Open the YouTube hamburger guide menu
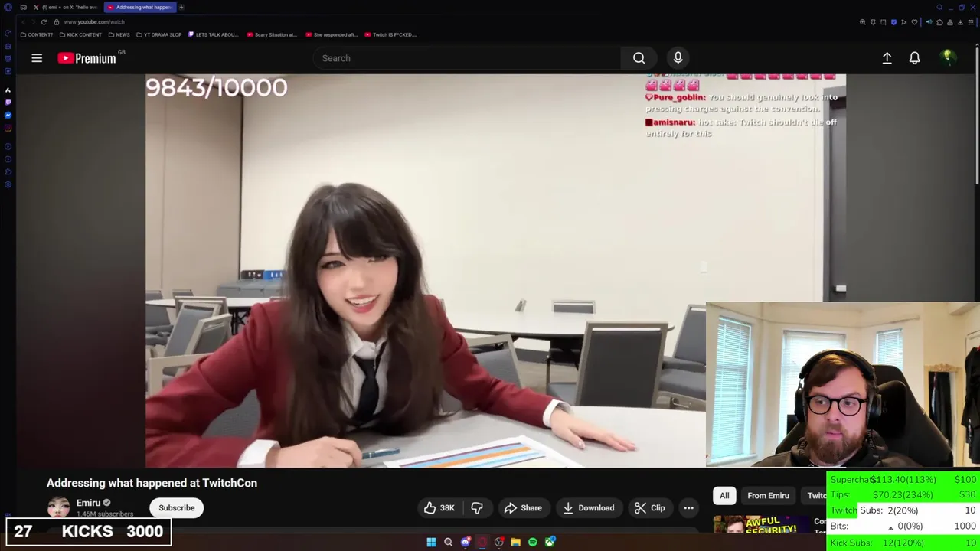Screen dimensions: 980x551 pyautogui.click(x=37, y=58)
